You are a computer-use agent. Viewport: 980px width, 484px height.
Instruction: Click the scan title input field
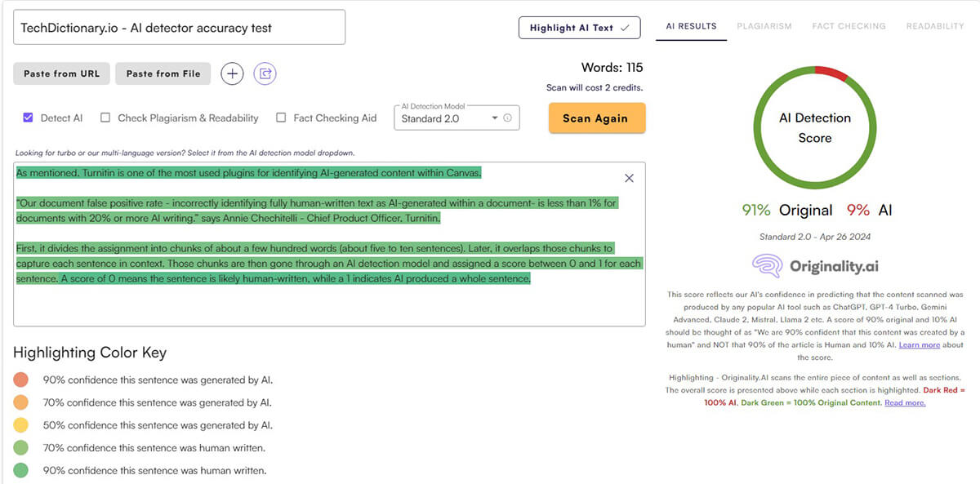[179, 28]
